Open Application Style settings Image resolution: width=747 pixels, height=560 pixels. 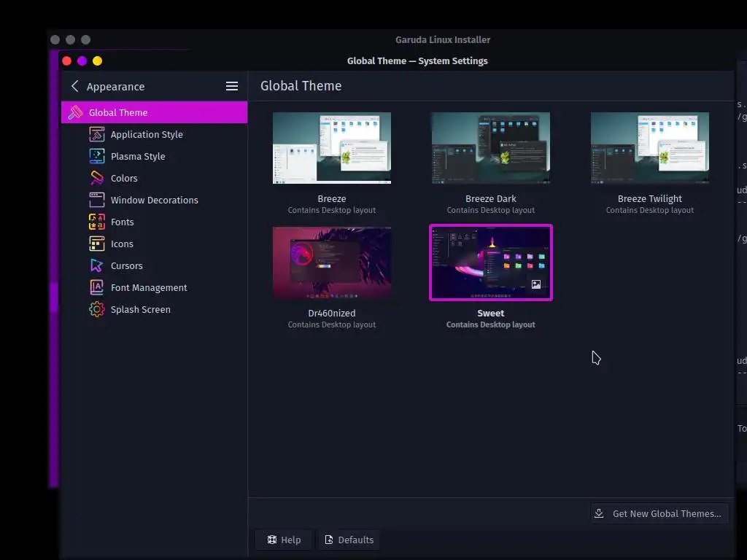(x=155, y=134)
